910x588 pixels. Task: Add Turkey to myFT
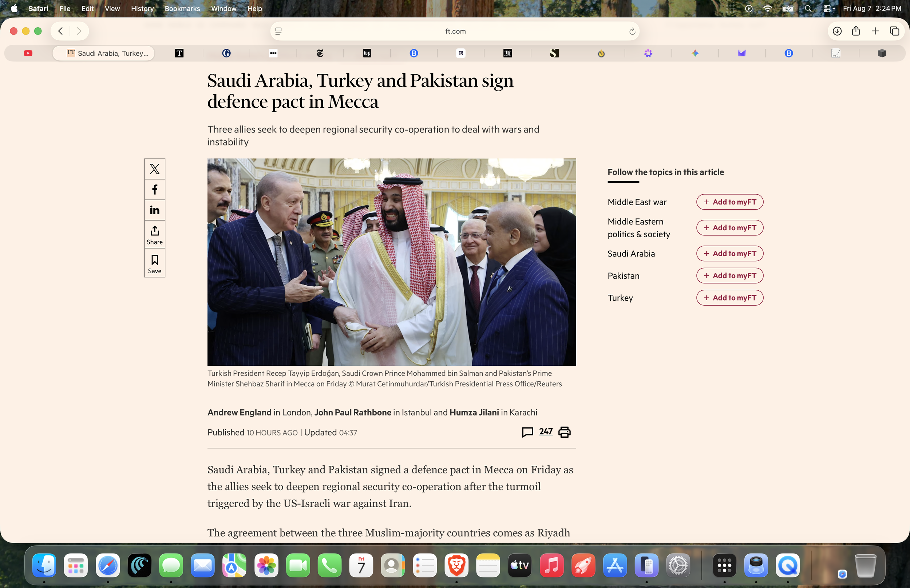730,298
